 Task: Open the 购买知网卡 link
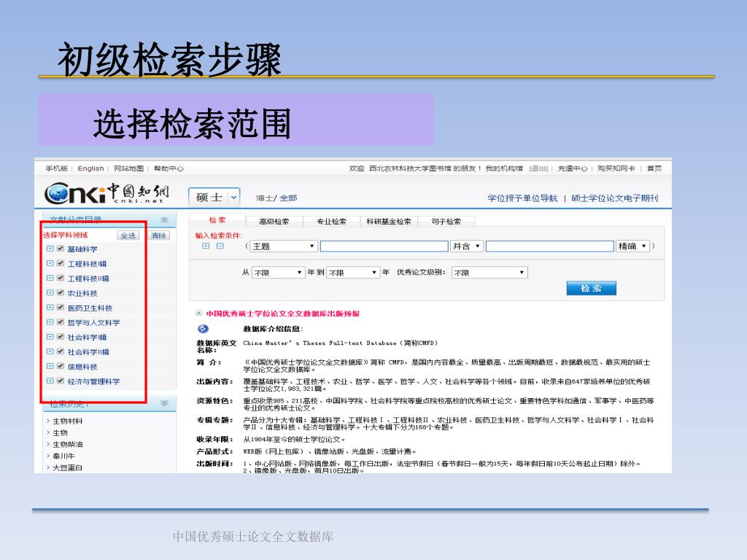click(x=616, y=168)
